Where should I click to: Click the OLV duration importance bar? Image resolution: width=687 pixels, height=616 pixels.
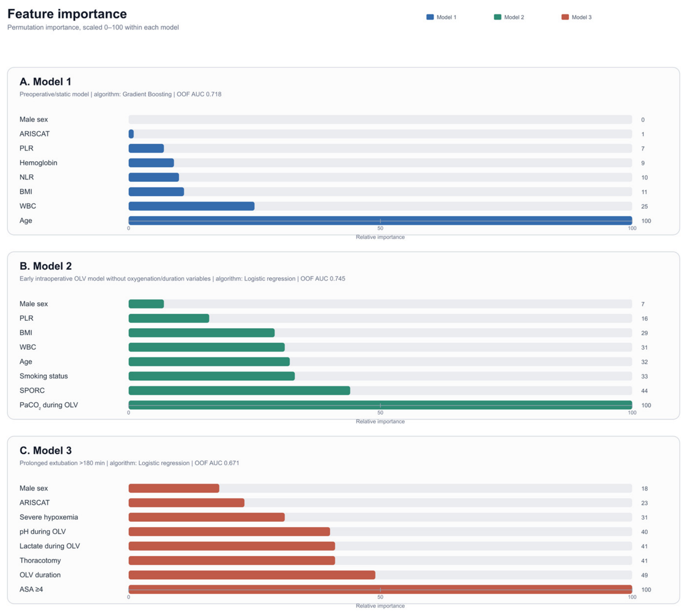pos(252,575)
